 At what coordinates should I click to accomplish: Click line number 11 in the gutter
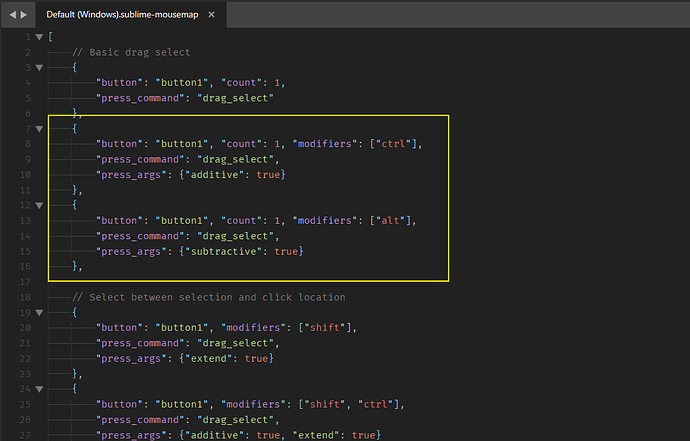[x=25, y=190]
